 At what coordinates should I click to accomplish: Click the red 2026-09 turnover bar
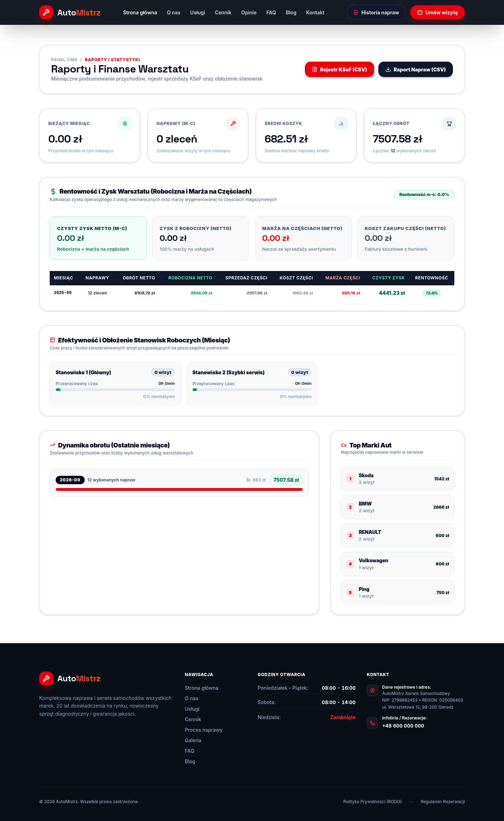pyautogui.click(x=179, y=489)
